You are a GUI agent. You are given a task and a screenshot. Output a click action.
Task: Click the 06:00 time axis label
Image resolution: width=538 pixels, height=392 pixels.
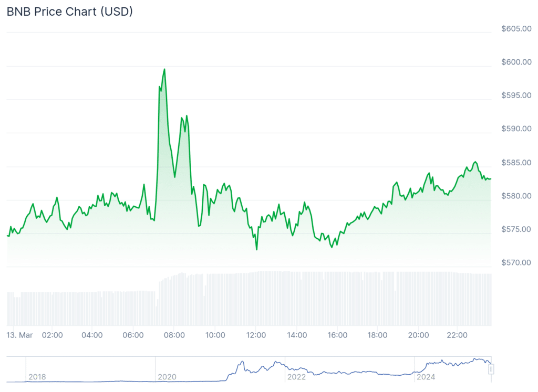(x=133, y=335)
